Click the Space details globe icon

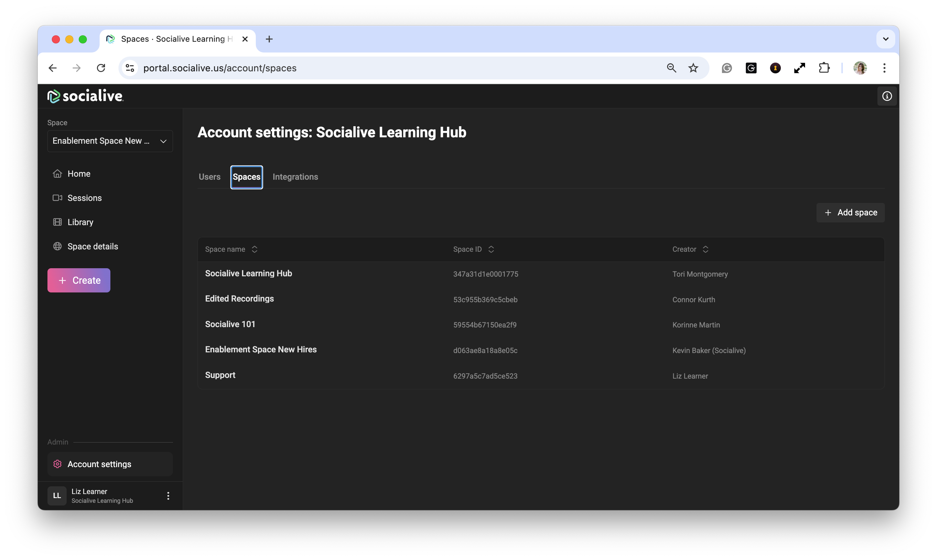57,246
